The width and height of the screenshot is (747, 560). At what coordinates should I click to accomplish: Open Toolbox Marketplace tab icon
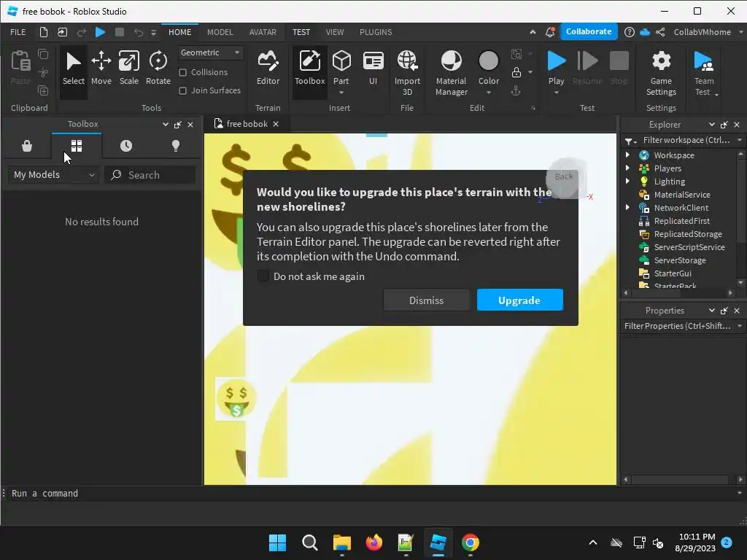pyautogui.click(x=27, y=146)
